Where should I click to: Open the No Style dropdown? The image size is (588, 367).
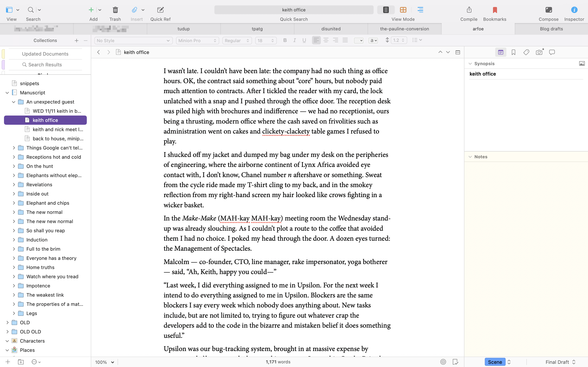tap(133, 41)
